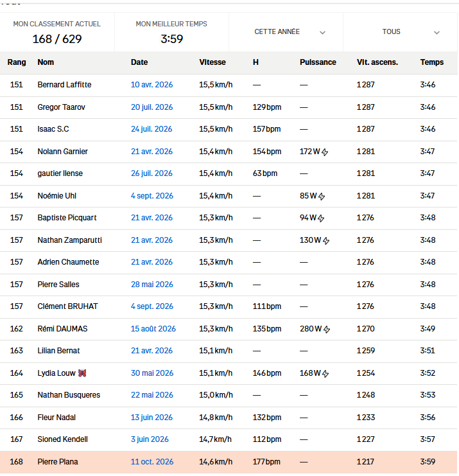Open Clément BRUHAT's 4 sept. 2026 effort

pyautogui.click(x=152, y=306)
